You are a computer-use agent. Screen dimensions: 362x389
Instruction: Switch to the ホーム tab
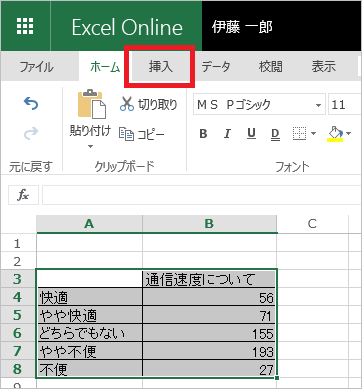105,67
